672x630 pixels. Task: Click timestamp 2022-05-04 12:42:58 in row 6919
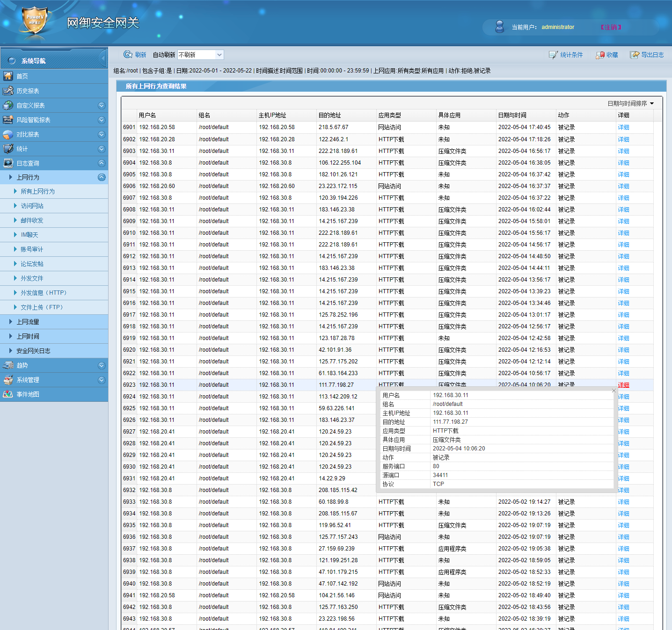click(525, 338)
